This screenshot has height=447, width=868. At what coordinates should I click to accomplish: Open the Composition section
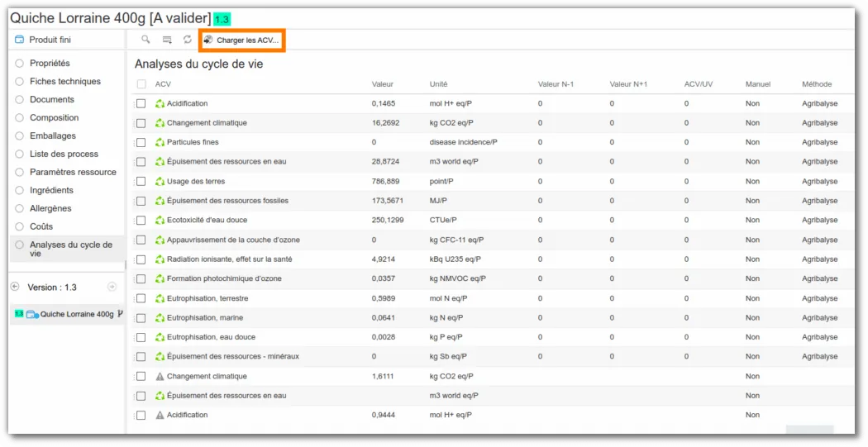click(55, 117)
